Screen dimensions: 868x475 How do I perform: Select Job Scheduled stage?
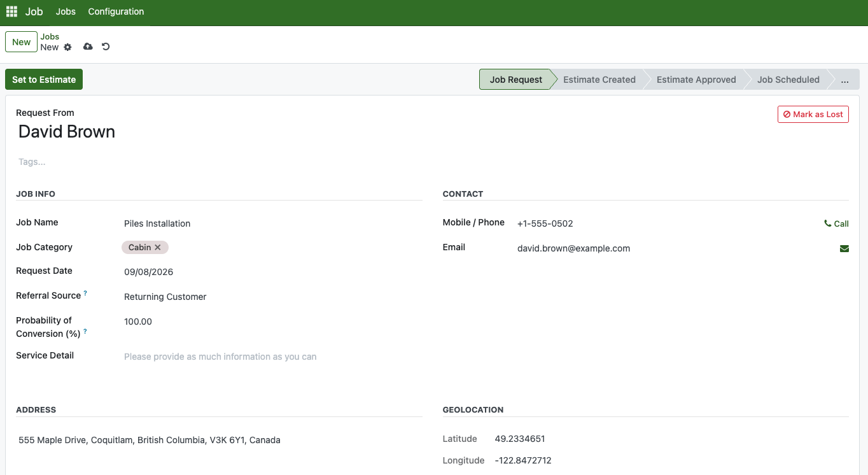[x=788, y=80]
